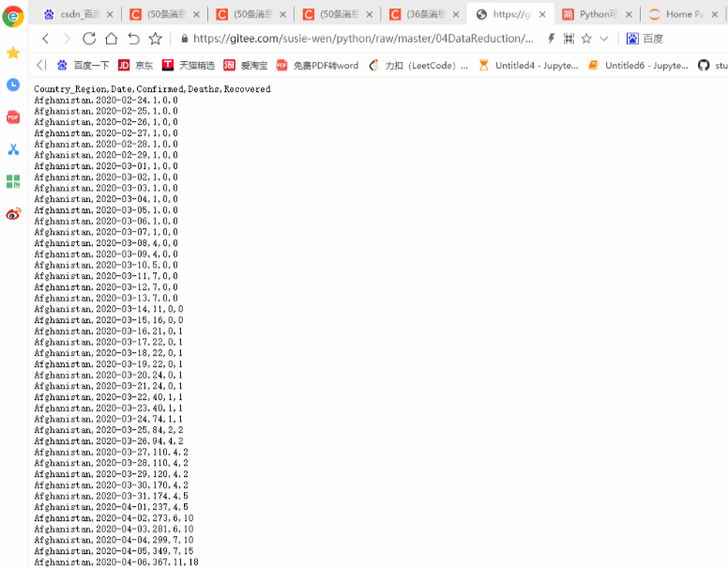The image size is (728, 569).
Task: Click the 百度 search engine button
Action: pyautogui.click(x=645, y=38)
